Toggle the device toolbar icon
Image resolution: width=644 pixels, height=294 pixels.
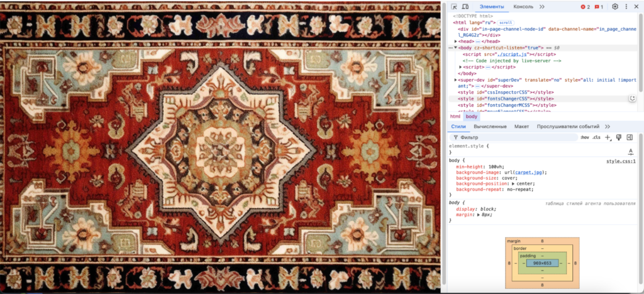[x=465, y=6]
